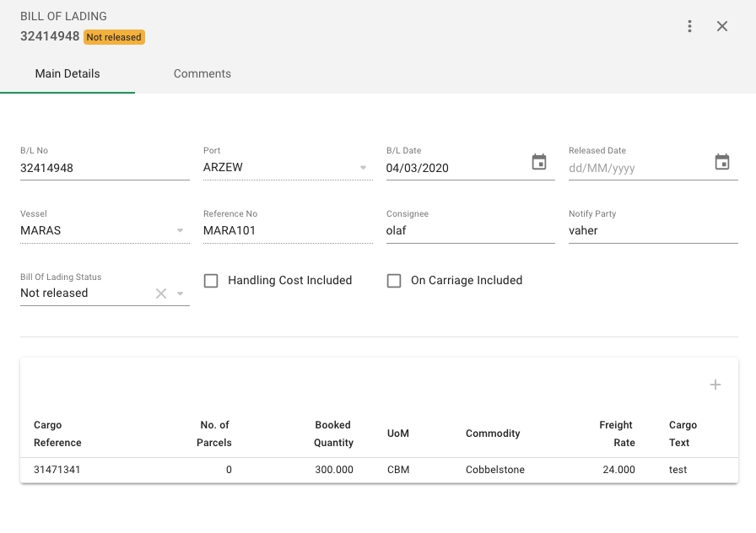
Task: Open the B/L Date calendar picker
Action: point(539,162)
